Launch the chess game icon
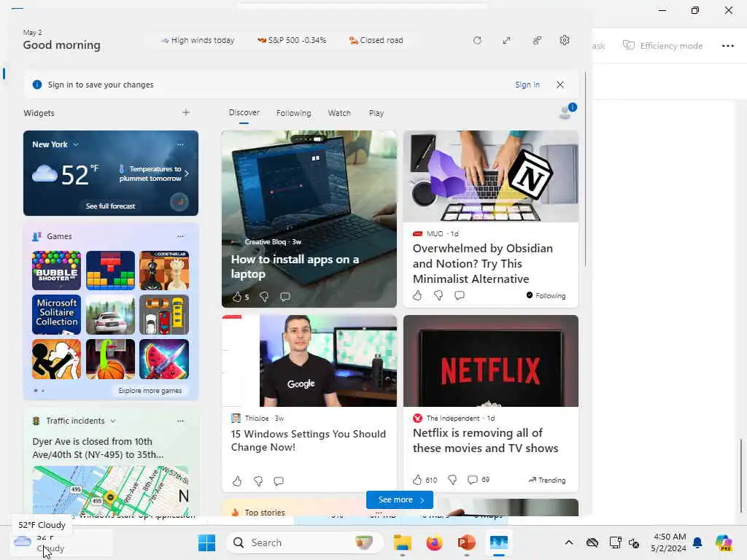 pyautogui.click(x=164, y=271)
